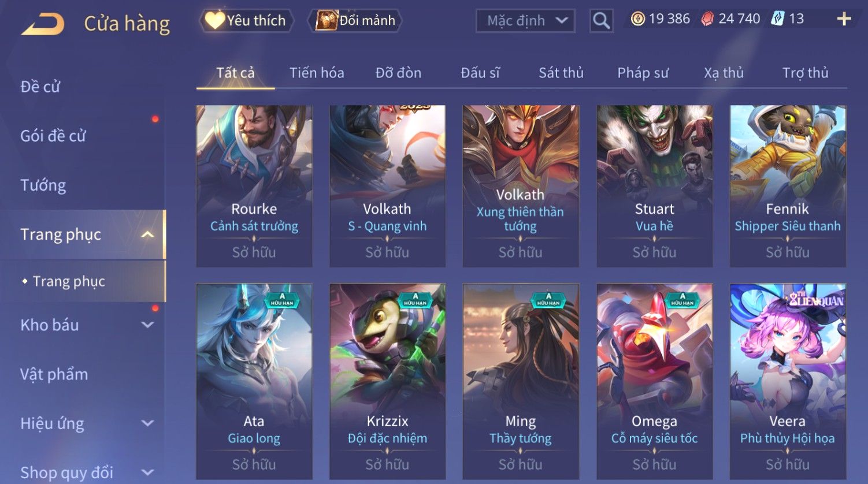Collapse the Trang phục sidebar section
The height and width of the screenshot is (484, 868).
(x=148, y=234)
